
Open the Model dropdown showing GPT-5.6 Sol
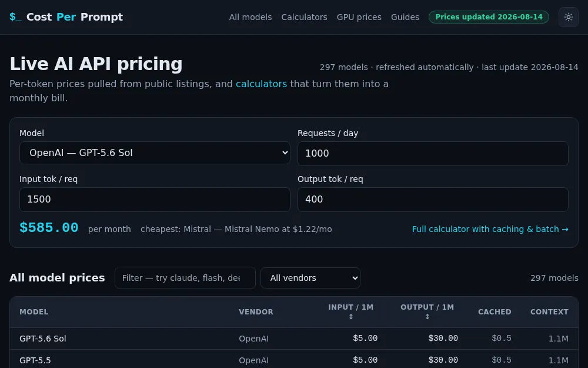pos(155,153)
